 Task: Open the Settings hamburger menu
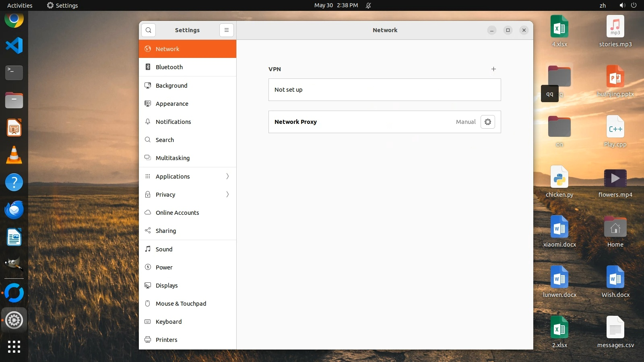pos(227,30)
